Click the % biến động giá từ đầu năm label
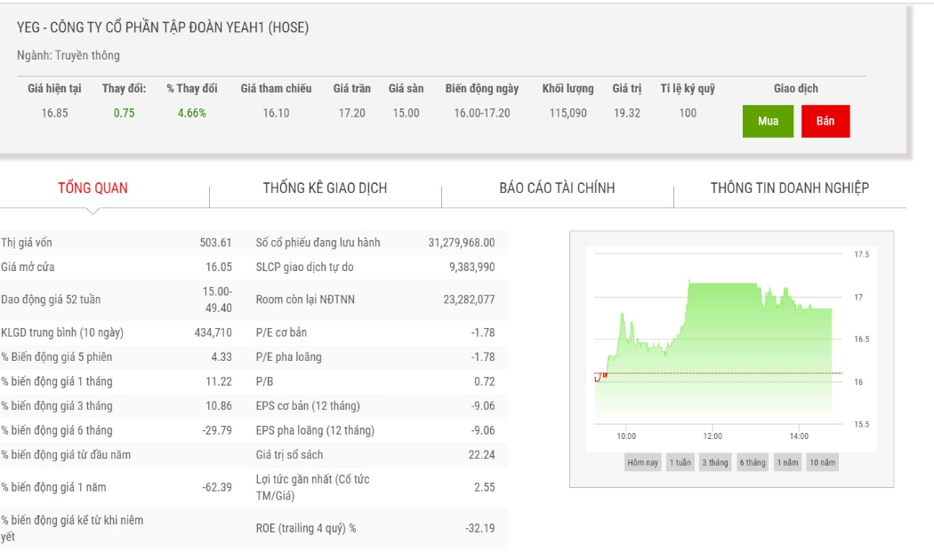The image size is (934, 560). [x=66, y=454]
